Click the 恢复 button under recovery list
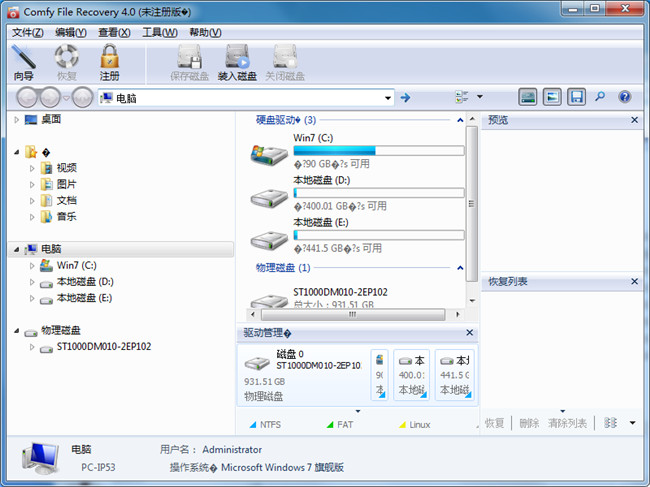Viewport: 650px width, 487px height. (x=495, y=423)
